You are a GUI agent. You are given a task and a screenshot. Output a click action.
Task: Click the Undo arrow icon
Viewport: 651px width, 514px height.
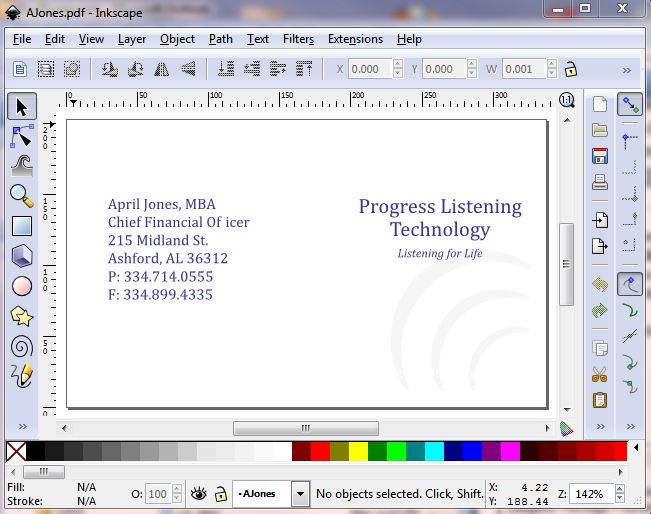600,284
